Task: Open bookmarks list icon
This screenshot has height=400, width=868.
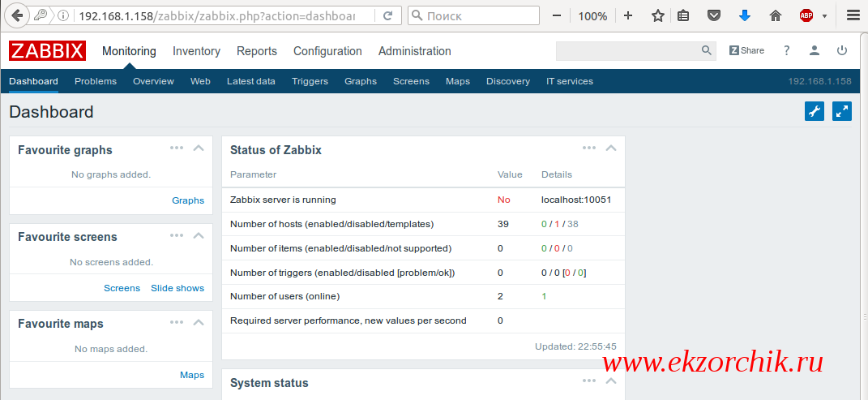Action: point(684,16)
